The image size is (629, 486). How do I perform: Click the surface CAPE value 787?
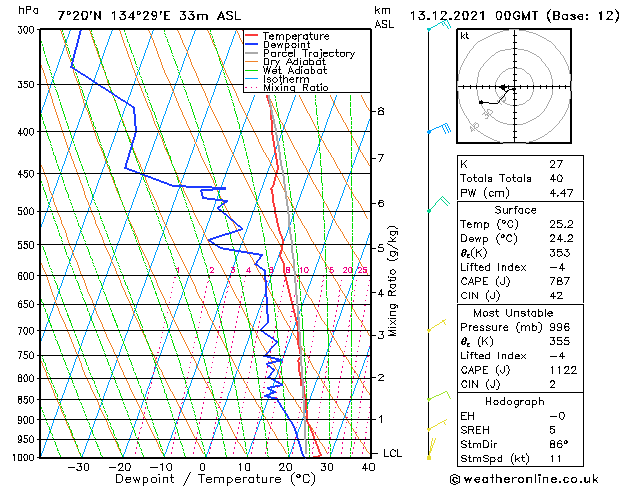[x=560, y=281]
